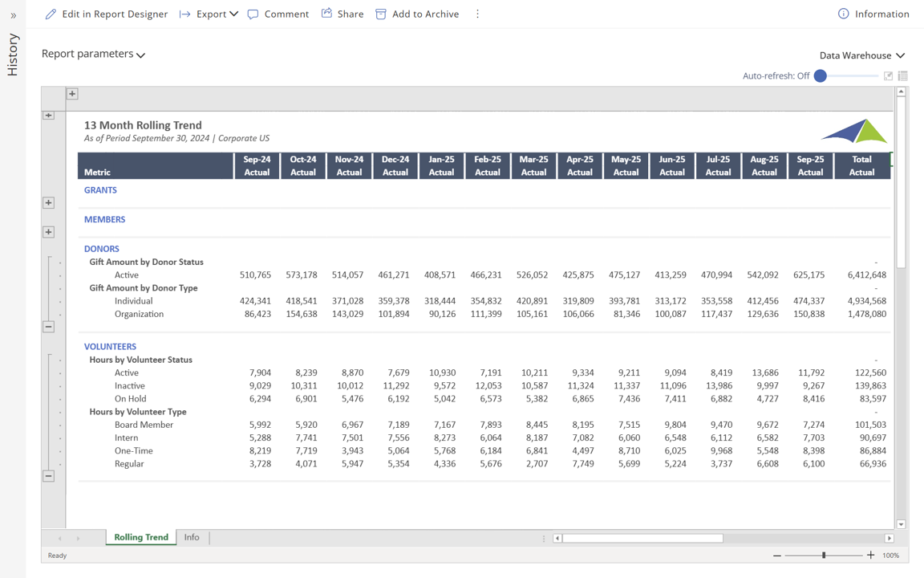Screen dimensions: 924x578
Task: Click the Sep-24 Actual column header
Action: click(257, 165)
